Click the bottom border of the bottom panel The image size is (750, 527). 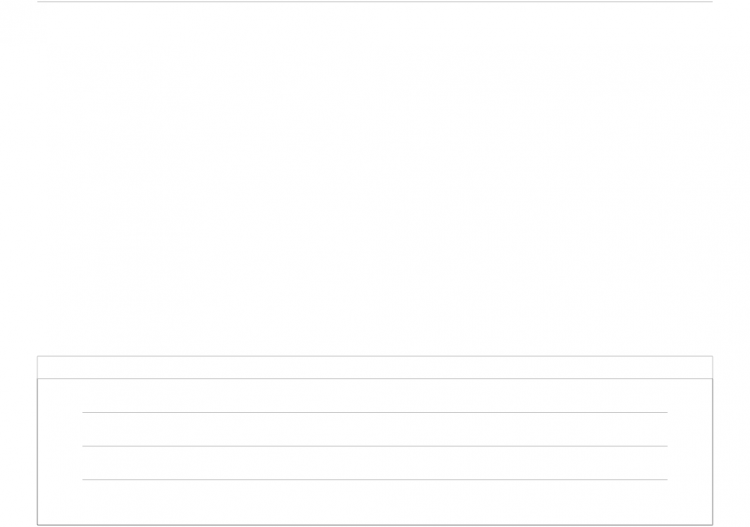coord(375,525)
